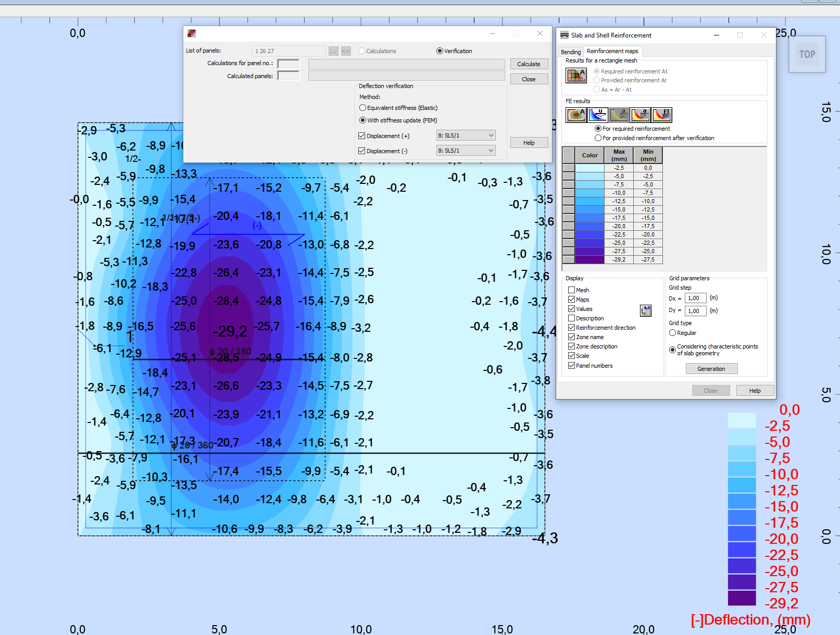Screen dimensions: 840x635
Task: Click the panel selection browse (...) button
Action: point(333,51)
